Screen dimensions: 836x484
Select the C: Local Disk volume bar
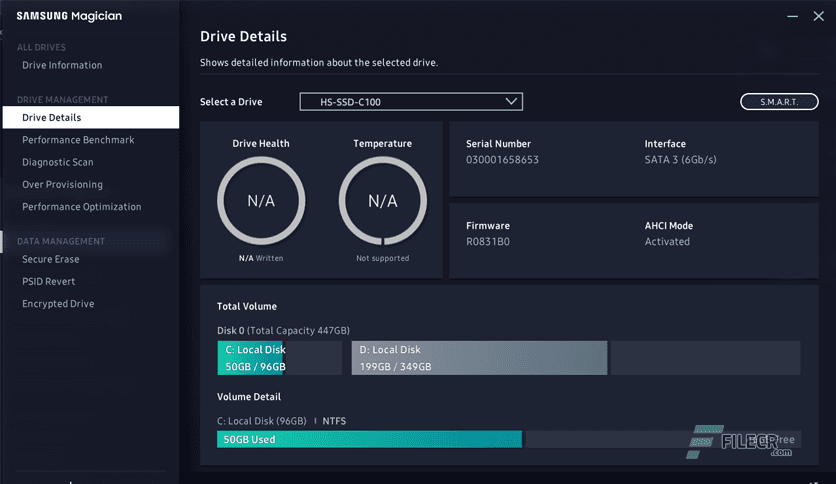click(x=279, y=358)
